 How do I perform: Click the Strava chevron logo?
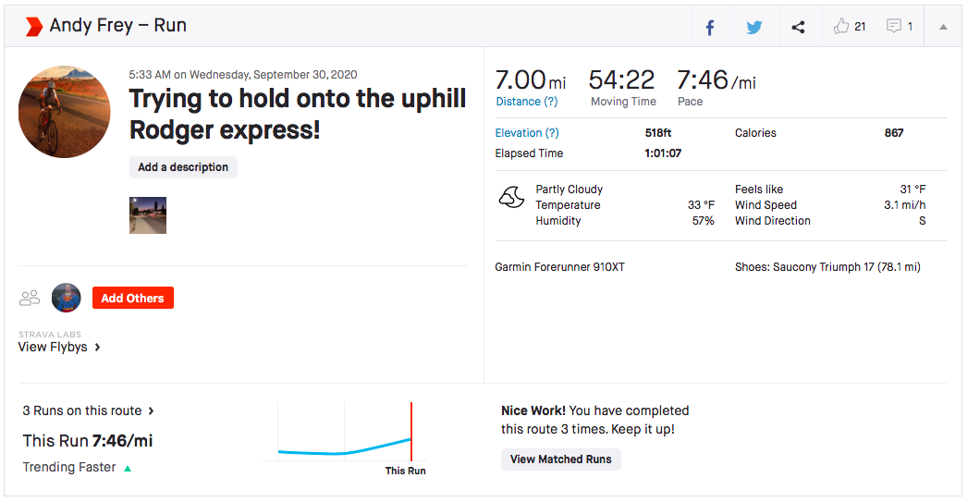33,26
